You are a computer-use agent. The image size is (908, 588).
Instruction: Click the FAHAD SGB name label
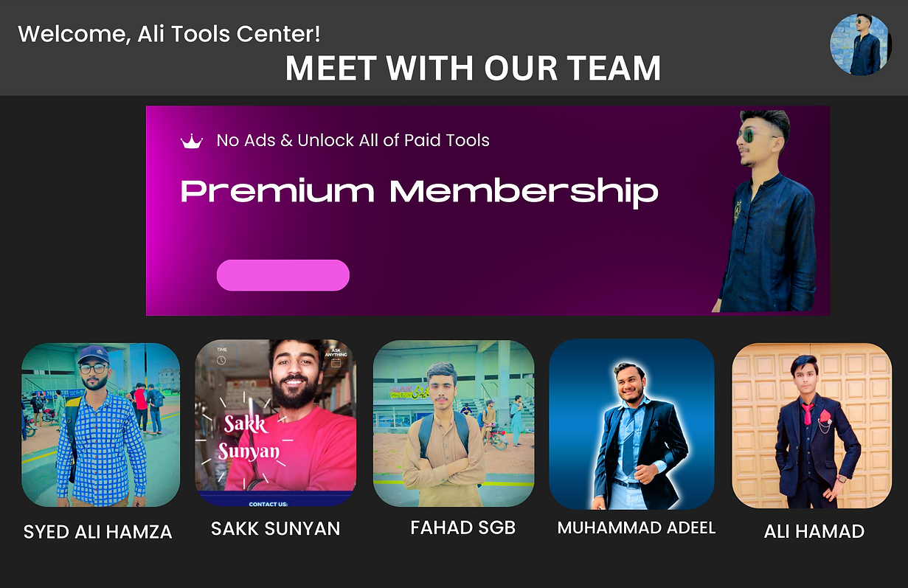click(x=462, y=528)
